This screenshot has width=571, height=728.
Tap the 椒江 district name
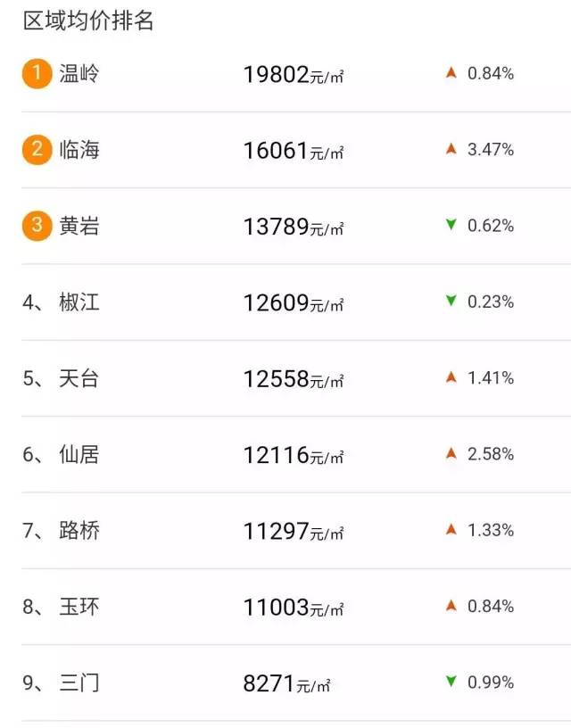pos(79,302)
